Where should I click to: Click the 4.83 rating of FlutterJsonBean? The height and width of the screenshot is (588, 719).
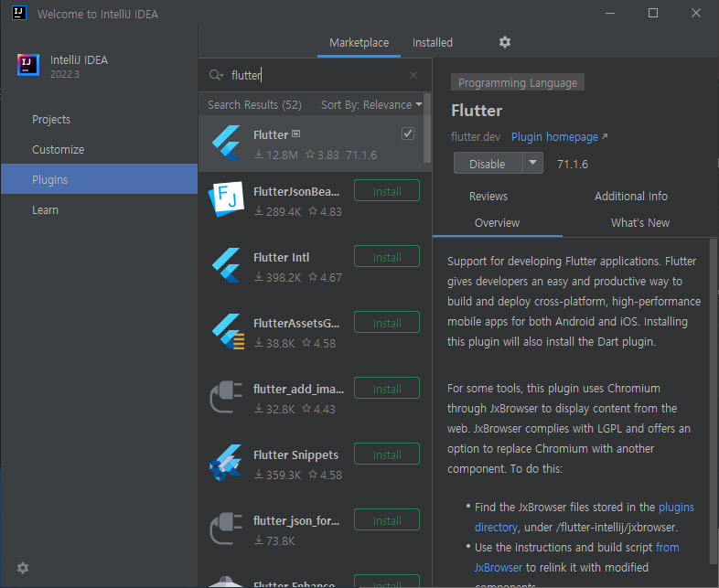[x=325, y=211]
